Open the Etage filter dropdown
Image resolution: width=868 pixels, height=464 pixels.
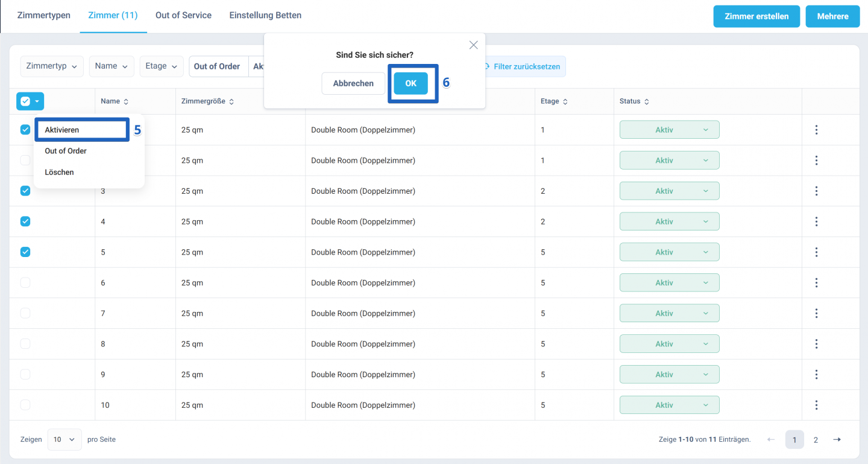coord(162,66)
